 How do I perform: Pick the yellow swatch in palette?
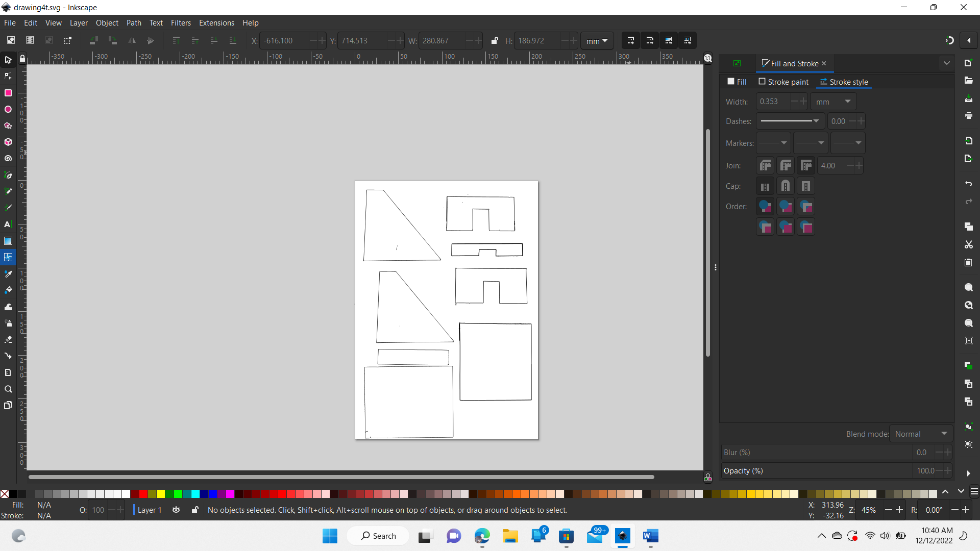pos(161,493)
